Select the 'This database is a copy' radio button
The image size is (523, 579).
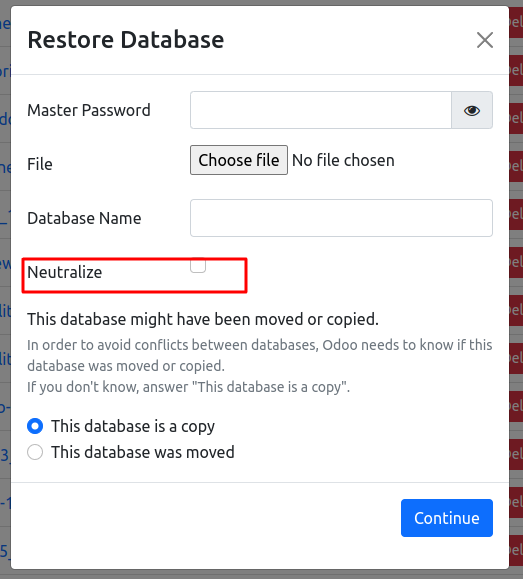tap(35, 426)
